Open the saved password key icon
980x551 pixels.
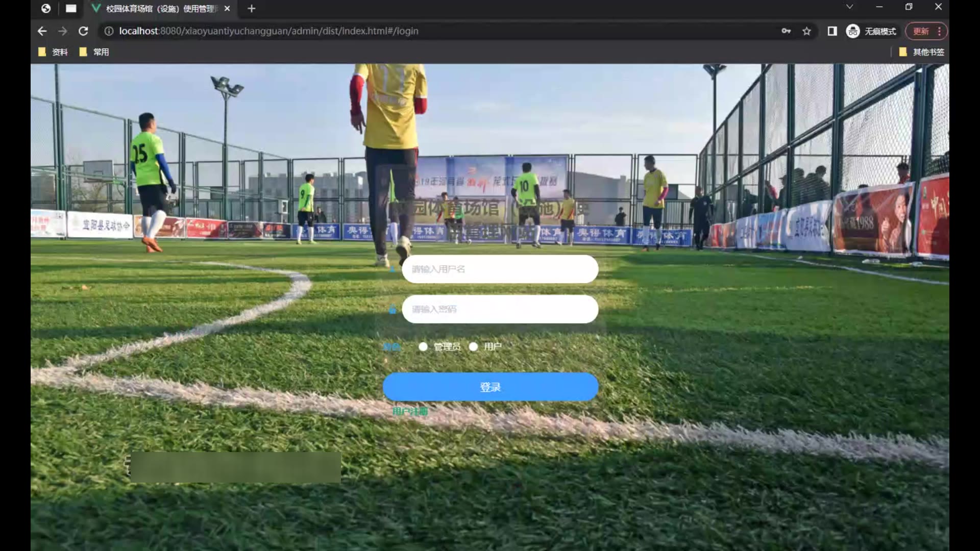pos(786,31)
